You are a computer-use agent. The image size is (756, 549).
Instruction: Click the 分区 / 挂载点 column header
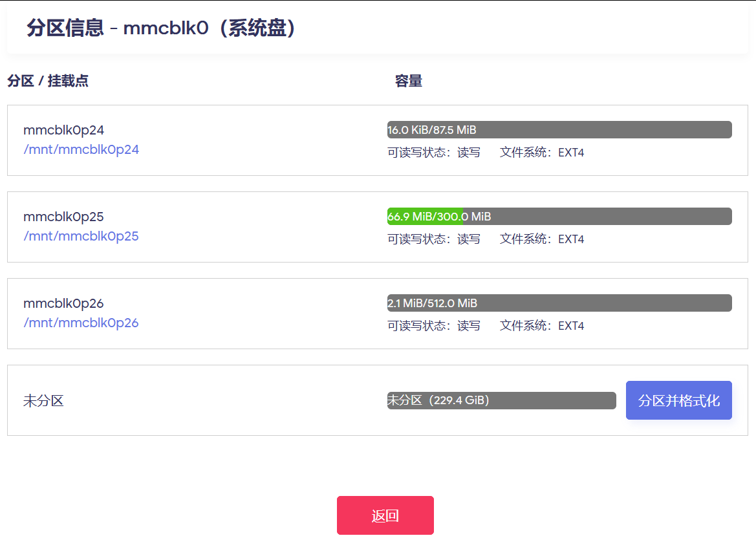(x=48, y=81)
